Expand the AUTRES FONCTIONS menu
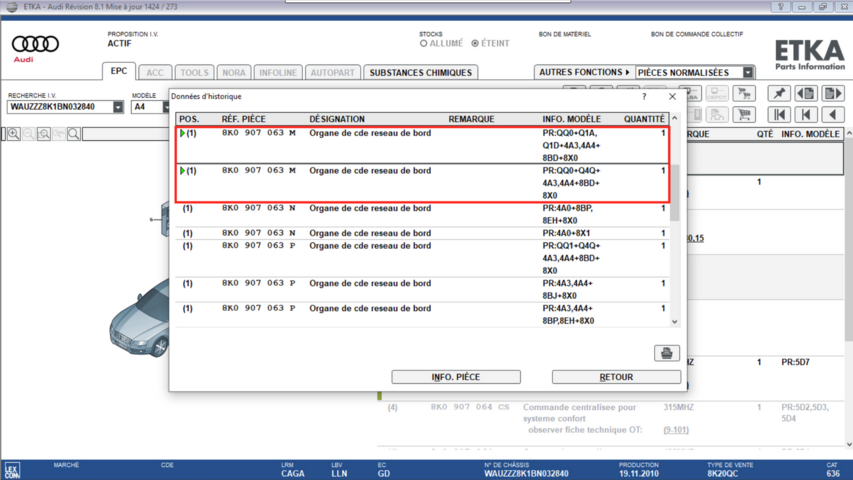This screenshot has width=853, height=480. click(x=584, y=72)
